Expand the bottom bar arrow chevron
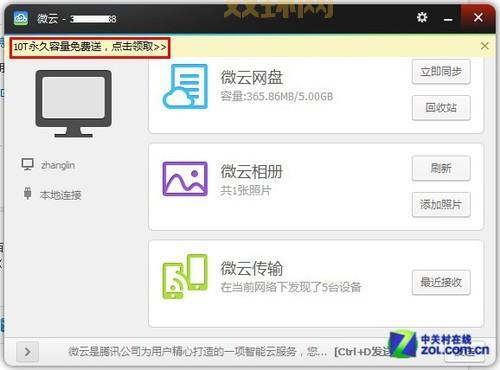Viewport: 500px width, 370px height. (x=27, y=351)
